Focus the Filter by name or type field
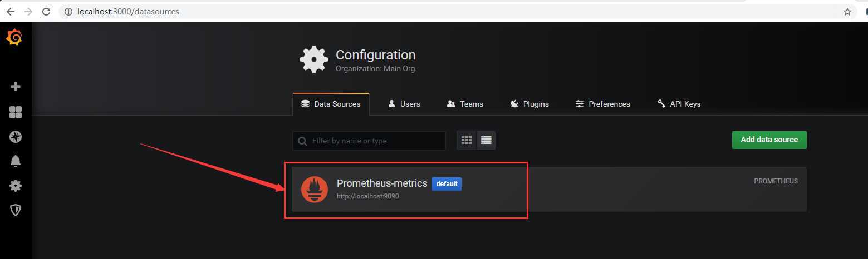 (369, 141)
